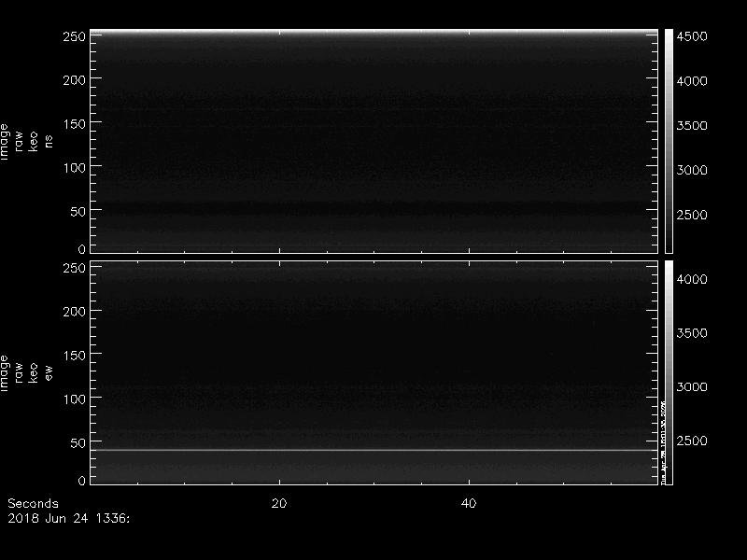
Task: Click '4000' on the ns colorbar scale
Action: (692, 81)
